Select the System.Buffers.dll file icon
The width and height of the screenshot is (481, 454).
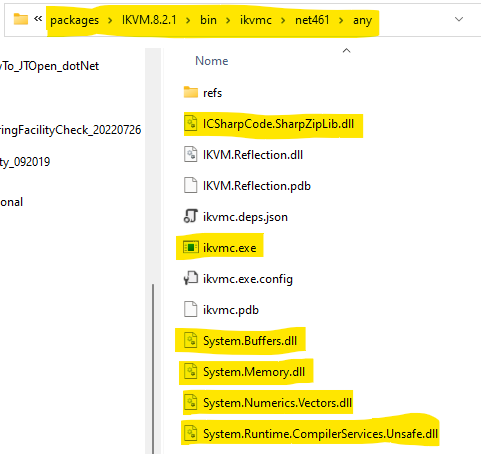point(191,341)
